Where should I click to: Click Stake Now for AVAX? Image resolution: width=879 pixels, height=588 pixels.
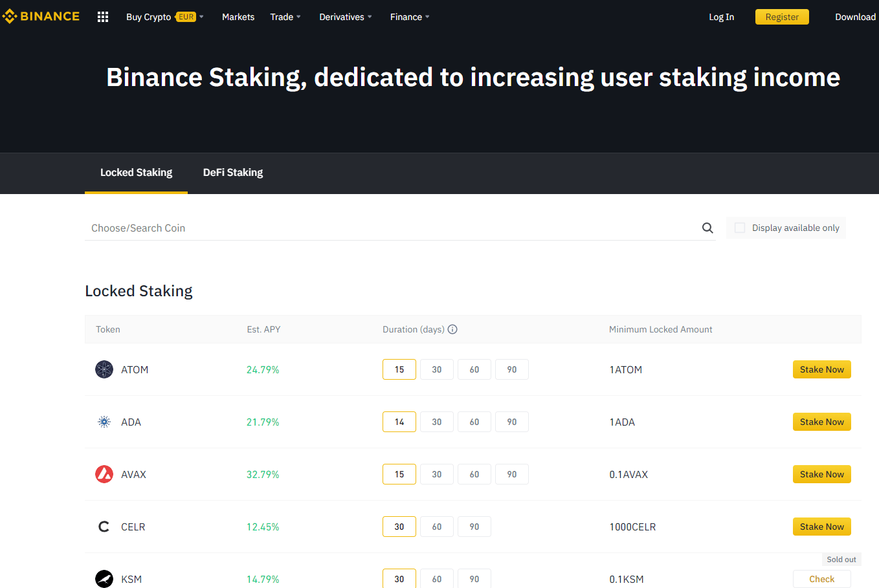(x=822, y=474)
